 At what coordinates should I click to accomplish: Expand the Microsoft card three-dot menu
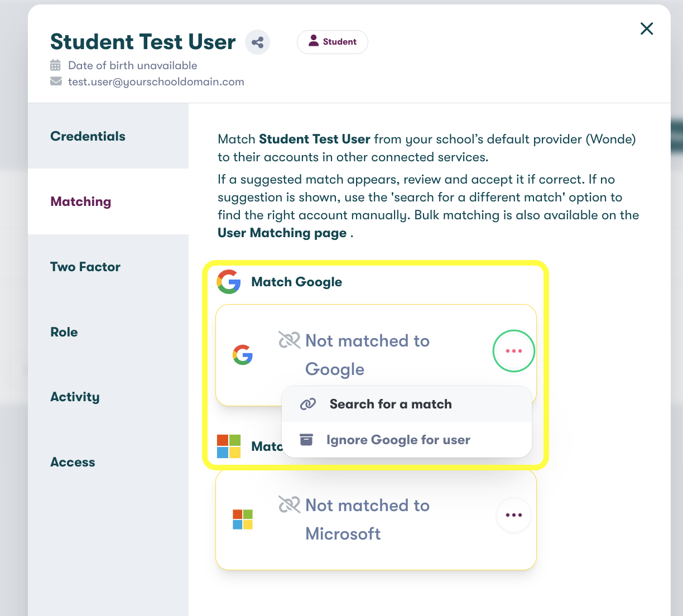point(513,515)
